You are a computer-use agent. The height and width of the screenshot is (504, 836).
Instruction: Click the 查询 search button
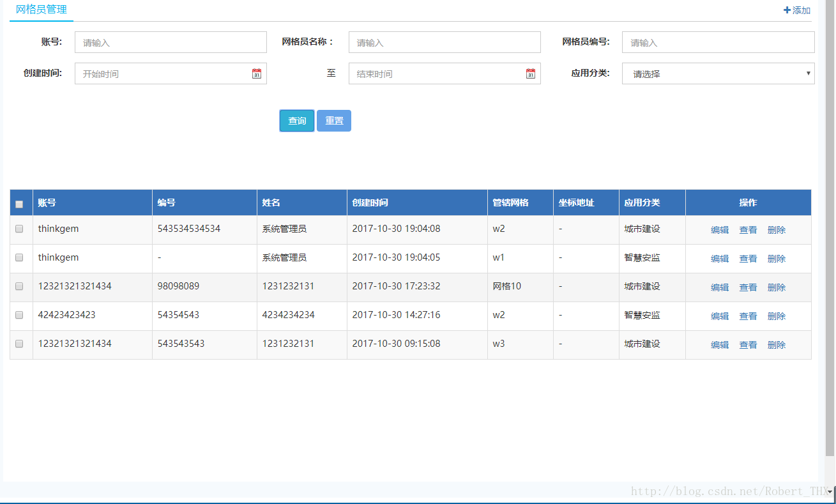coord(297,121)
